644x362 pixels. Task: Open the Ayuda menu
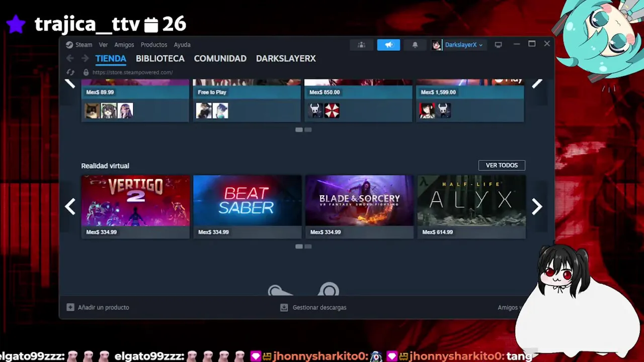pyautogui.click(x=182, y=45)
